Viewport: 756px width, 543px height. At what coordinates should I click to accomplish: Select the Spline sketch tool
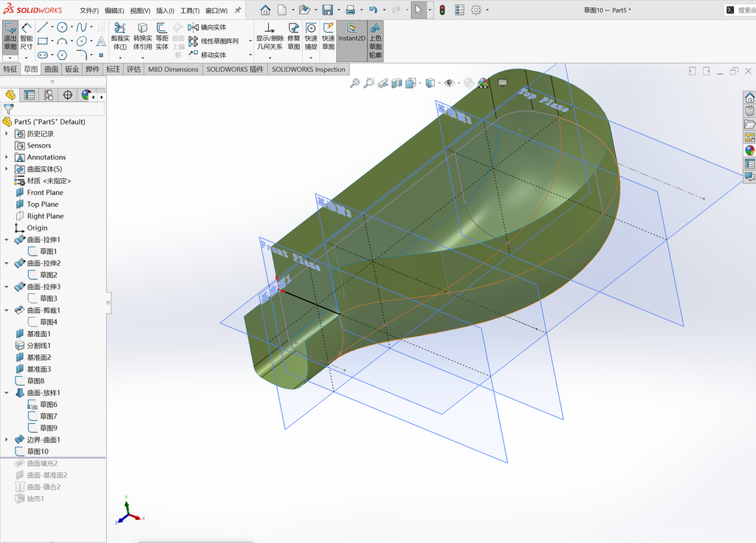[x=81, y=27]
